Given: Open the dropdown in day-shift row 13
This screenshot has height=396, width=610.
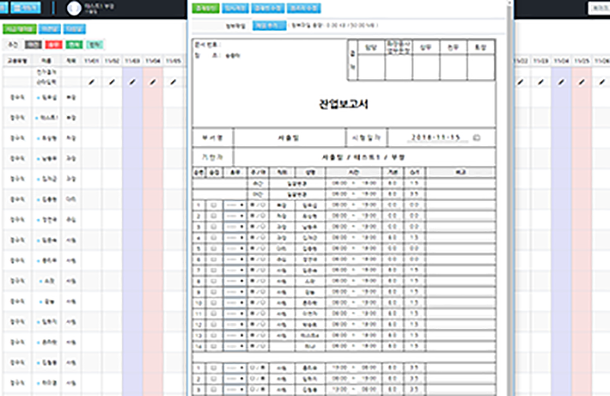Looking at the screenshot, I should (235, 335).
